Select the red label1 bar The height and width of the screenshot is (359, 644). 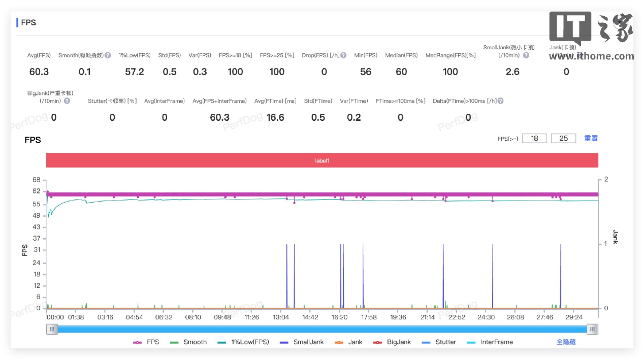(322, 160)
